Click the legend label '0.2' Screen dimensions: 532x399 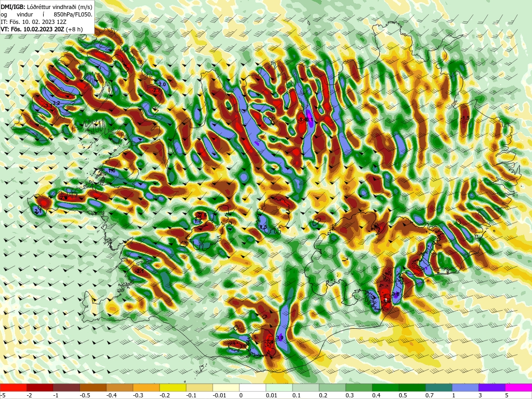(x=323, y=395)
